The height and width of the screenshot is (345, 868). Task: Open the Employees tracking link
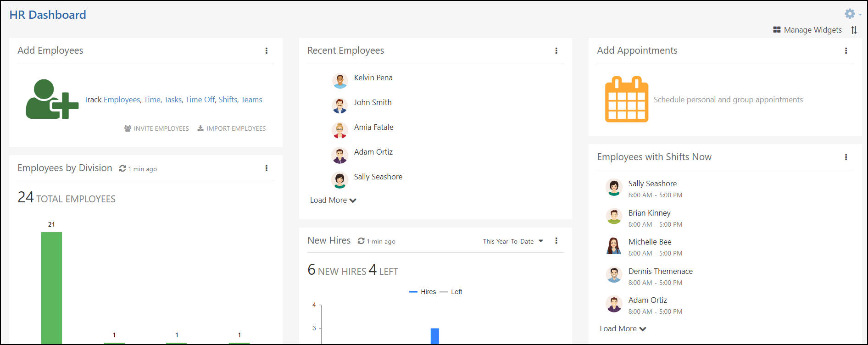pos(122,100)
